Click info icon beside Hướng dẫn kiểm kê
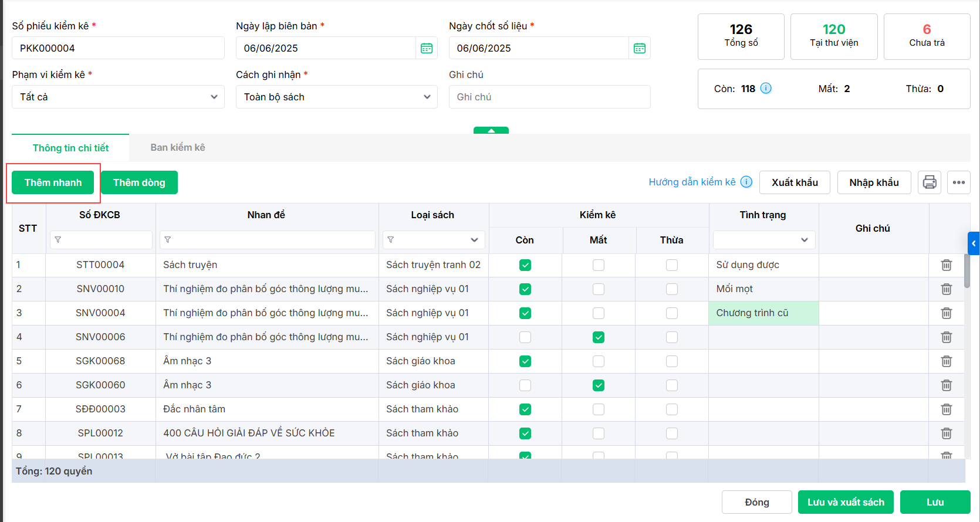 (746, 182)
